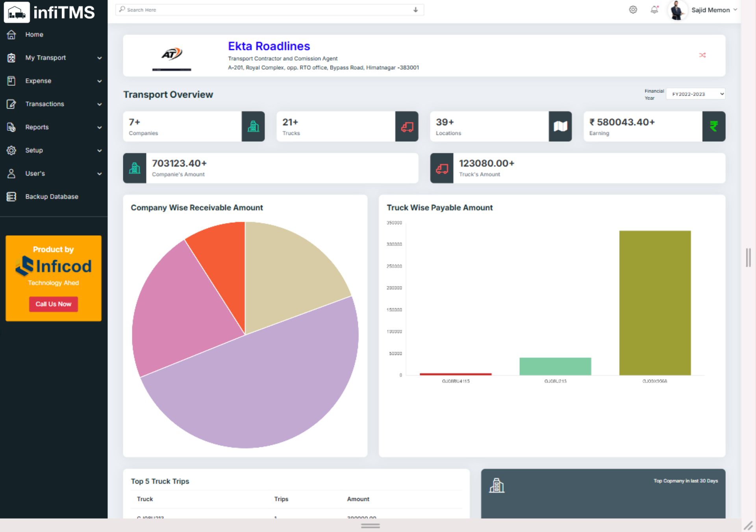The image size is (756, 532).
Task: Click the red truck icon on Trucks card
Action: tap(407, 126)
